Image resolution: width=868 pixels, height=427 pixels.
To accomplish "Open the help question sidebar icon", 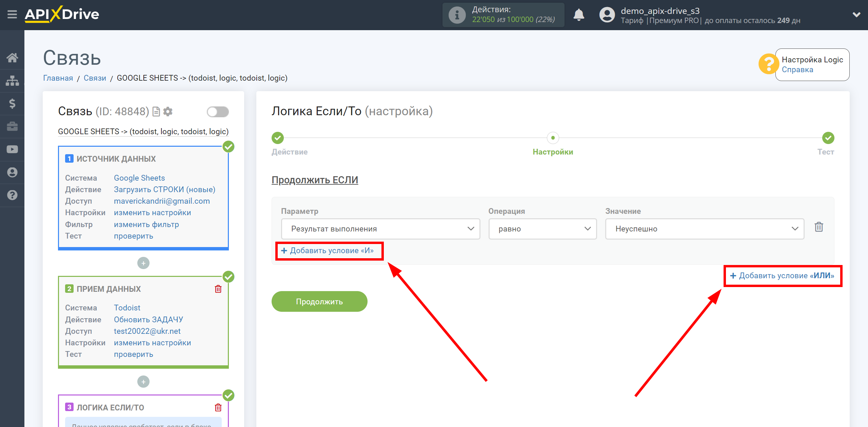I will [12, 195].
